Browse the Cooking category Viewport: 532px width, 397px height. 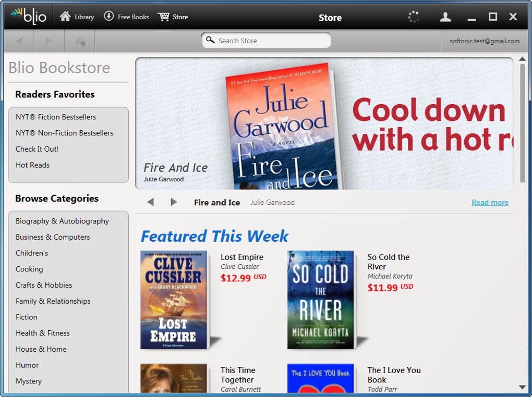[x=29, y=269]
